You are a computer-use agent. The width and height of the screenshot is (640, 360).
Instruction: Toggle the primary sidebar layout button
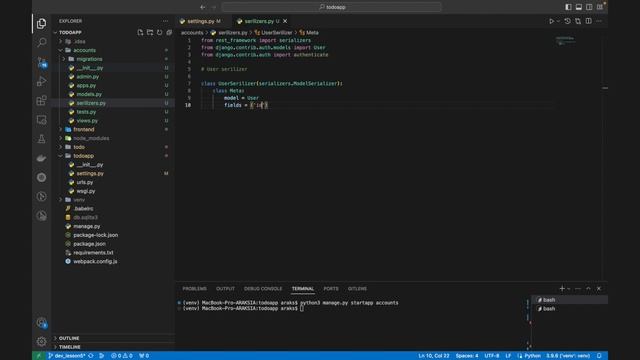(x=568, y=7)
